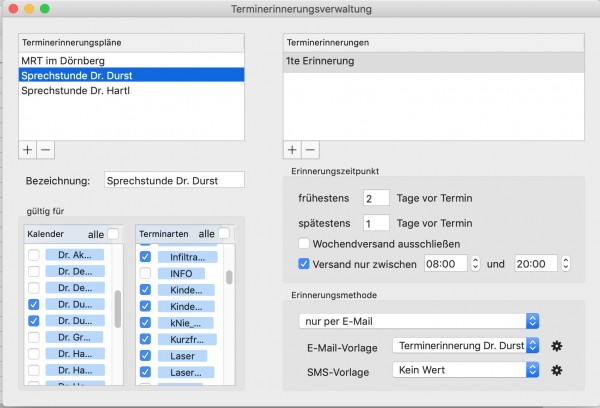
Task: Add a new Terminerinnerungsplan with plus button
Action: (x=27, y=150)
